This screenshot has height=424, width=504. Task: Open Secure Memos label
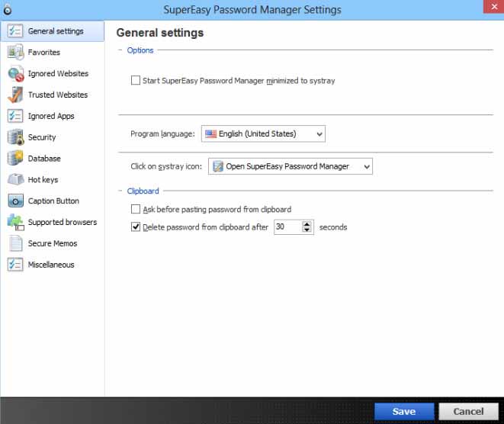[53, 243]
